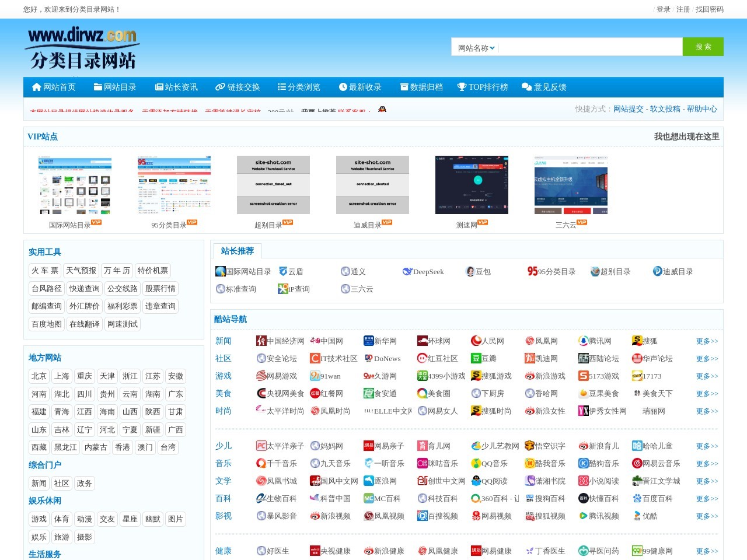Open 网站目录 in navigation bar
The image size is (747, 560).
(x=115, y=87)
